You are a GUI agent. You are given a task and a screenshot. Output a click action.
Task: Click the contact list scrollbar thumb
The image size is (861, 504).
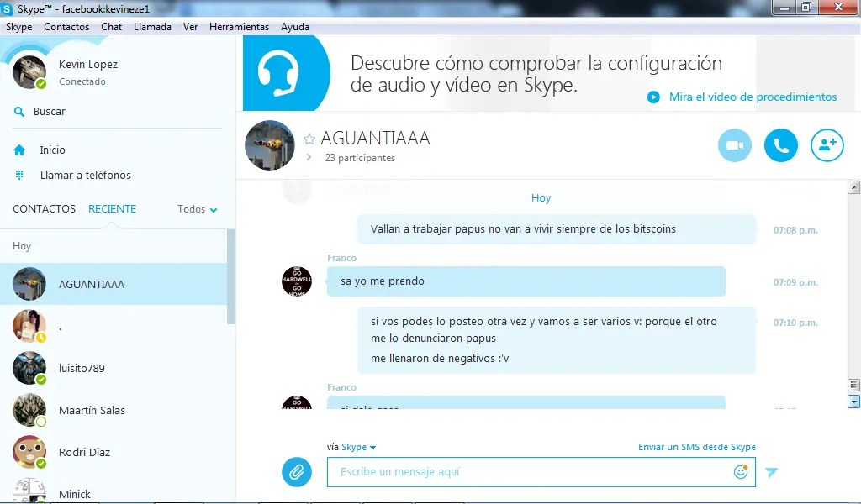click(x=231, y=276)
